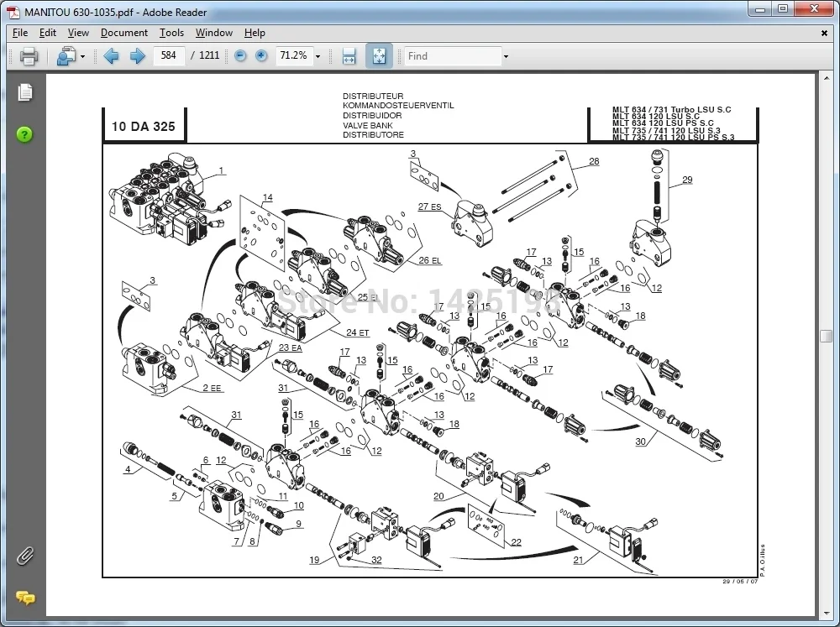Image resolution: width=840 pixels, height=627 pixels.
Task: Click part label '23 EA' in diagram
Action: click(x=290, y=347)
